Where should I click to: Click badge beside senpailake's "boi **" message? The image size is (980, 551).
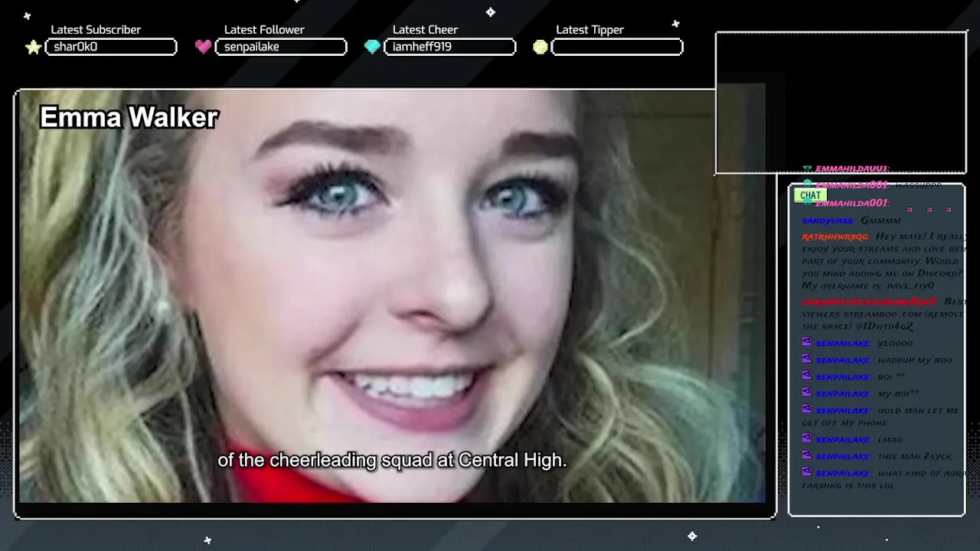807,376
